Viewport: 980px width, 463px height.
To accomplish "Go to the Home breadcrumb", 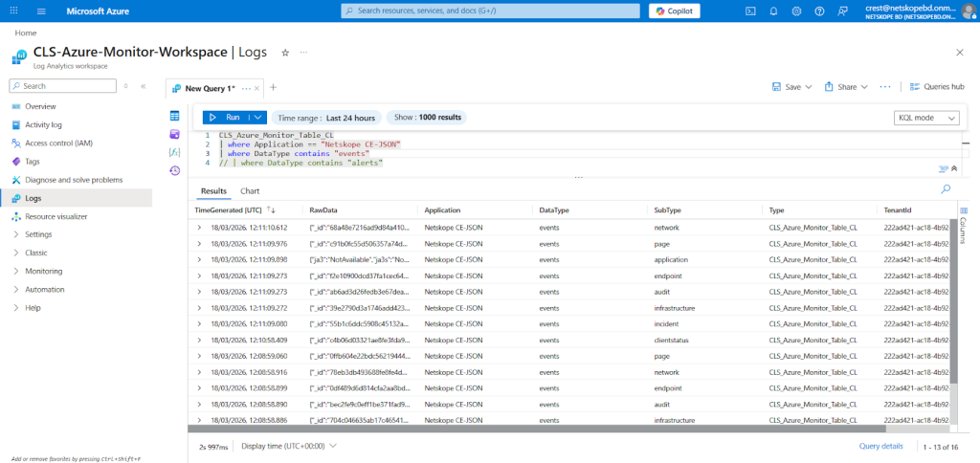I will pos(26,33).
